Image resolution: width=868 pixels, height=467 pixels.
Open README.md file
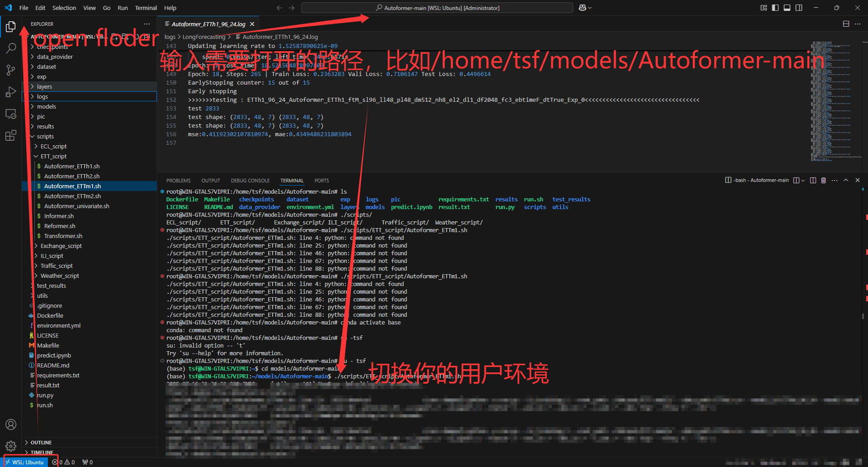[x=89, y=365]
